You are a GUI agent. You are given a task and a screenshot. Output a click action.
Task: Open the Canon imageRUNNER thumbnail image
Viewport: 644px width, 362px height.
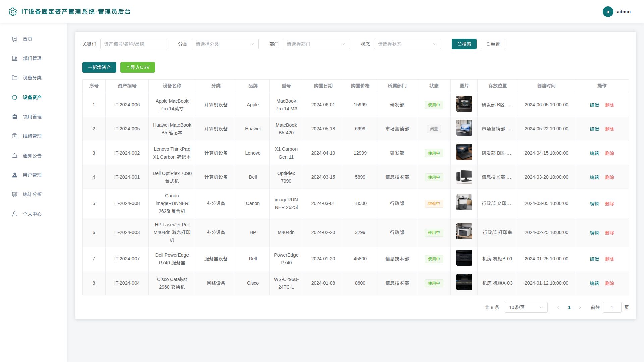point(464,202)
